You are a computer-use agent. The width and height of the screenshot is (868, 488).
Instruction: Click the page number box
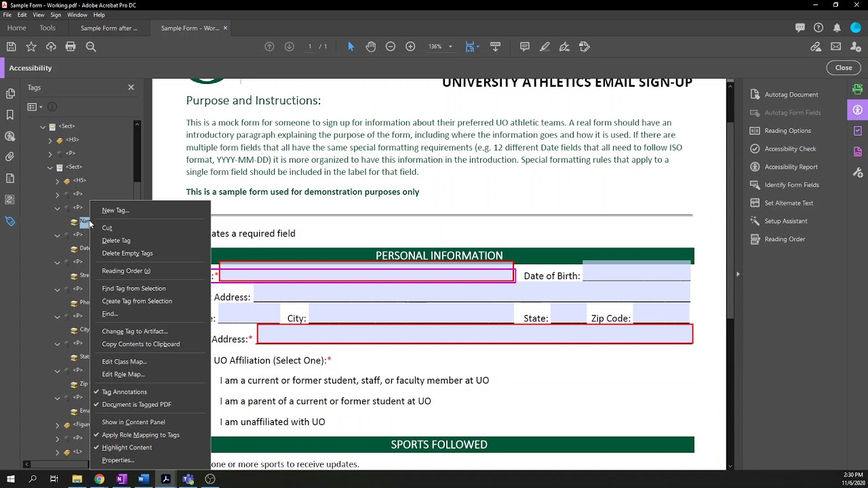point(310,47)
